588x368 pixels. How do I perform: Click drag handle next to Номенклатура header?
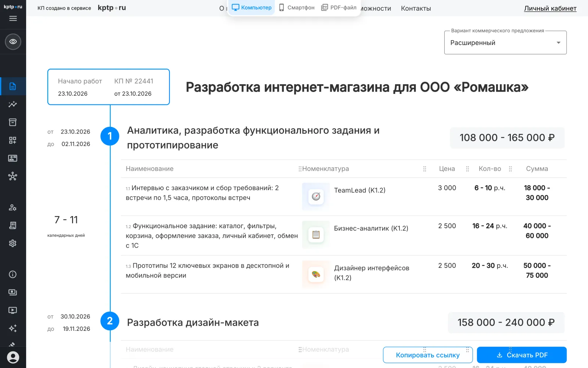[x=300, y=169]
